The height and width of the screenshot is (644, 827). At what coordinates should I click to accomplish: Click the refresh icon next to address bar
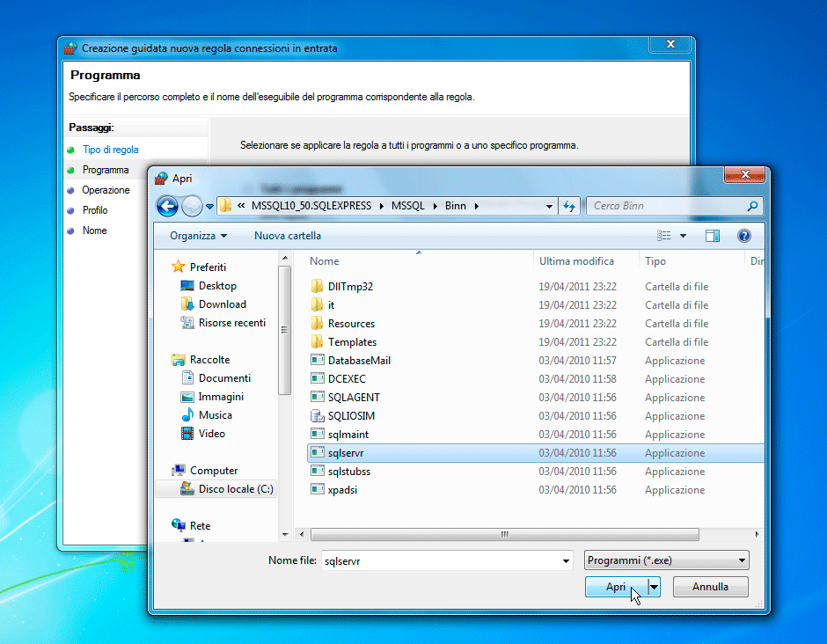pyautogui.click(x=569, y=206)
